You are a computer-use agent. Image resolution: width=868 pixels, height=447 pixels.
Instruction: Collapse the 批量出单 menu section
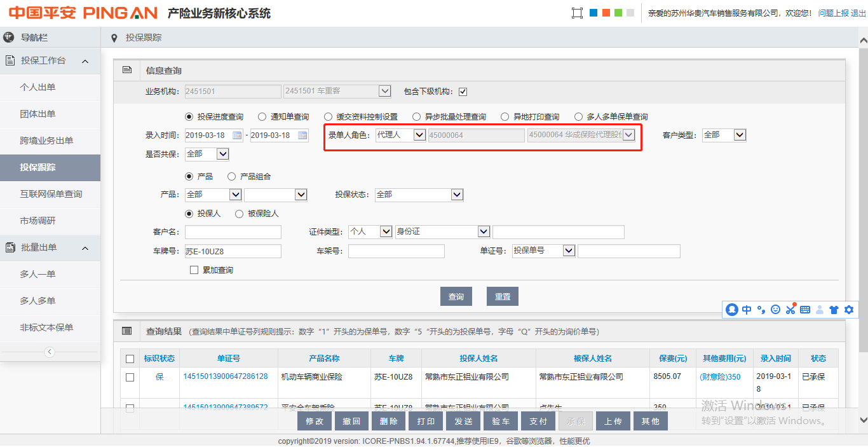click(x=85, y=248)
